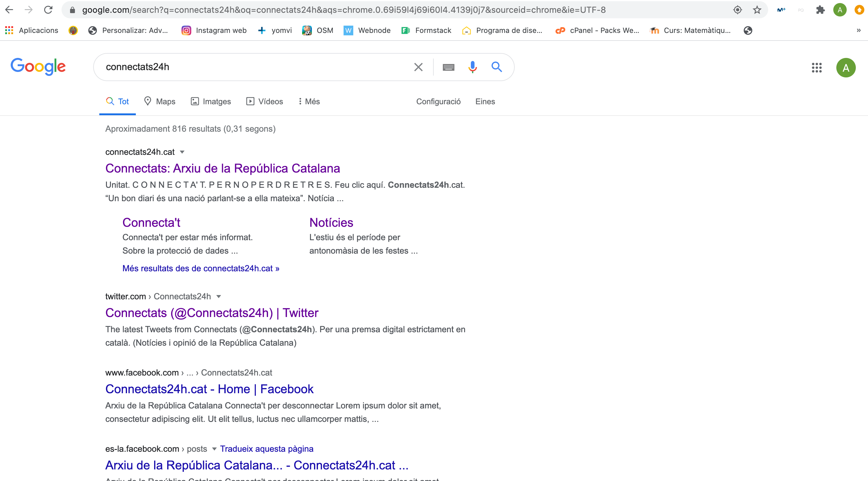Switch to the Imatges tab

(x=210, y=102)
